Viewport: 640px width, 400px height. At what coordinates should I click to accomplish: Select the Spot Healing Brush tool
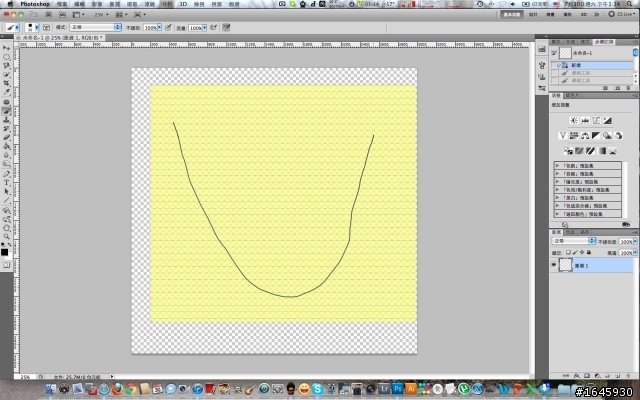7,102
